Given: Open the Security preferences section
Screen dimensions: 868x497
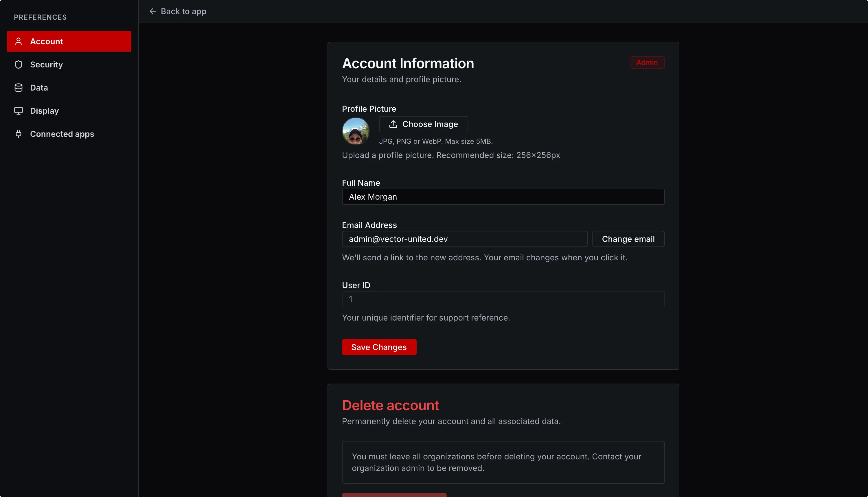Looking at the screenshot, I should [x=69, y=65].
